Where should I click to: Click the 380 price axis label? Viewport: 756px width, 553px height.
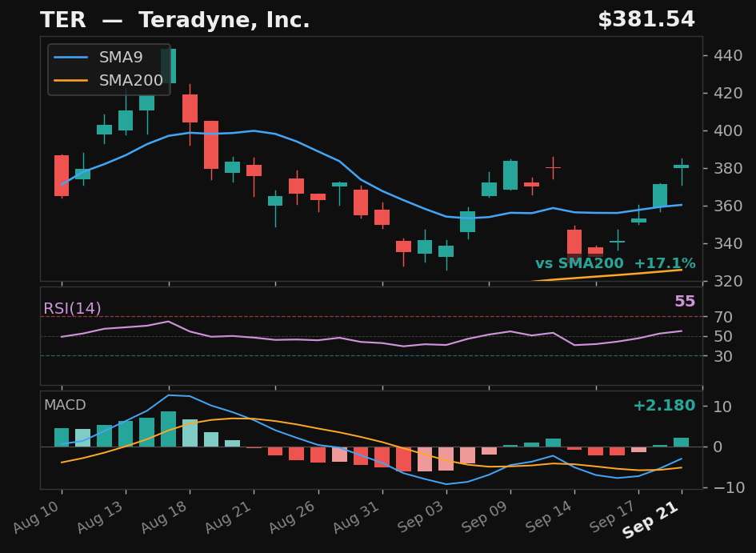tap(728, 168)
